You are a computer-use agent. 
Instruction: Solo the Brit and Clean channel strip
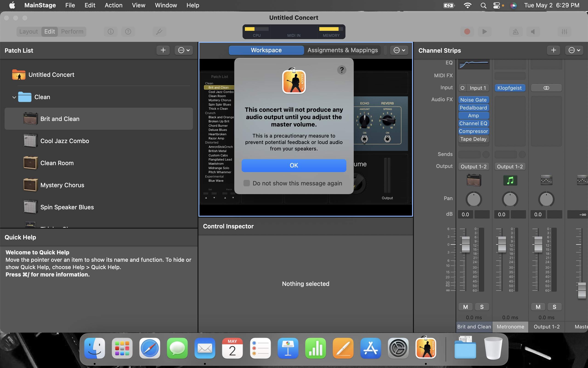click(482, 307)
